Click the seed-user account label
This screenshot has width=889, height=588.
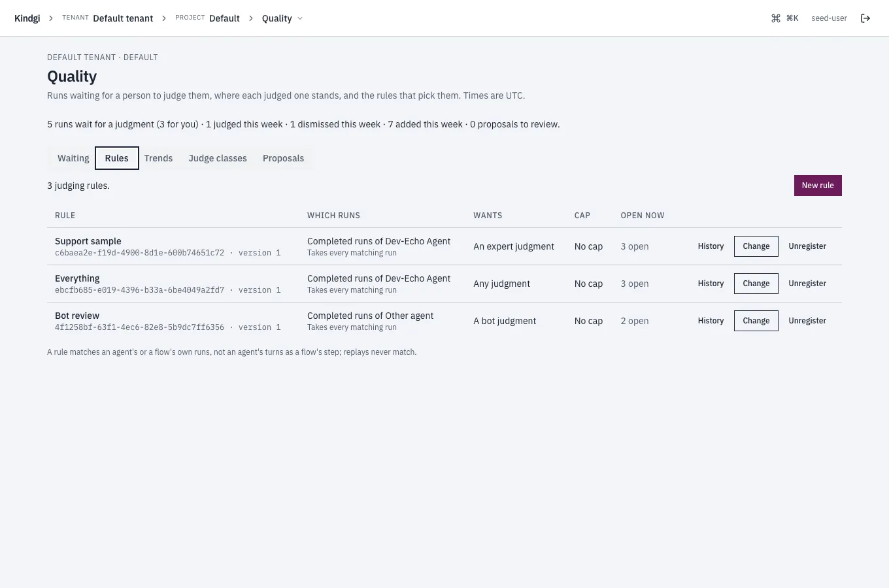coord(829,18)
